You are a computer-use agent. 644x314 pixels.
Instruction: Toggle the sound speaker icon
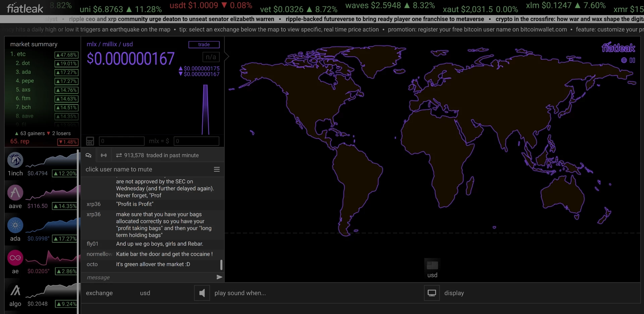202,293
